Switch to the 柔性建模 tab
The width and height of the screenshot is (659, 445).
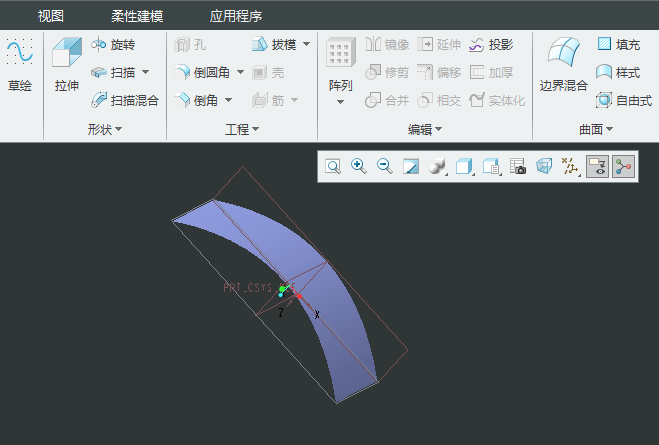click(x=137, y=16)
